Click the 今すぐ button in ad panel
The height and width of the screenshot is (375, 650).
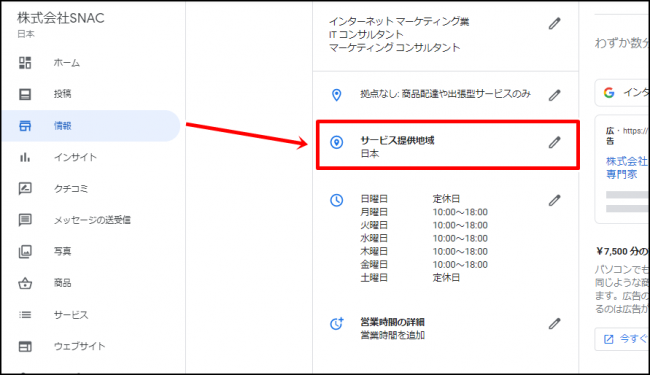[x=622, y=339]
